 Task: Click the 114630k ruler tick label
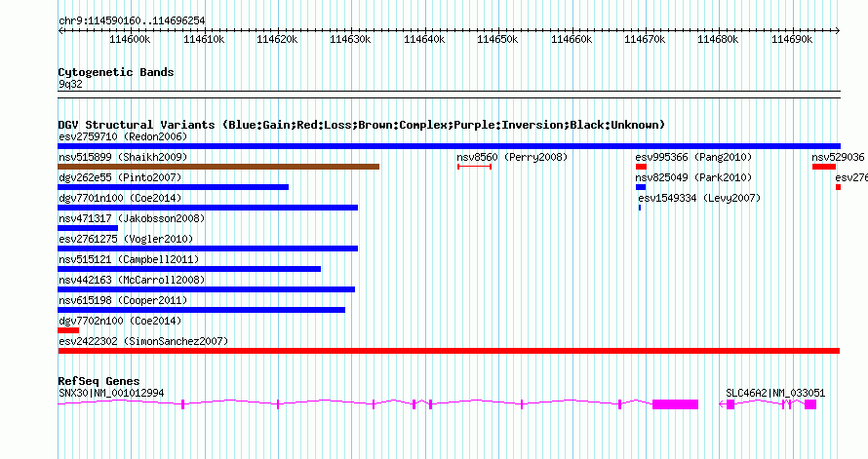coord(350,39)
